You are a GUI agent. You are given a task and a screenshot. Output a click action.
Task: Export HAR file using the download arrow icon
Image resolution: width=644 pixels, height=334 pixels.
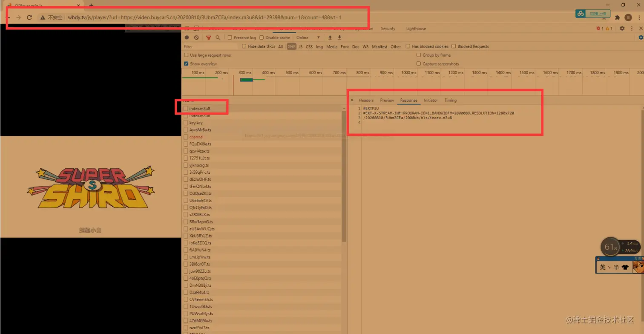click(x=339, y=37)
